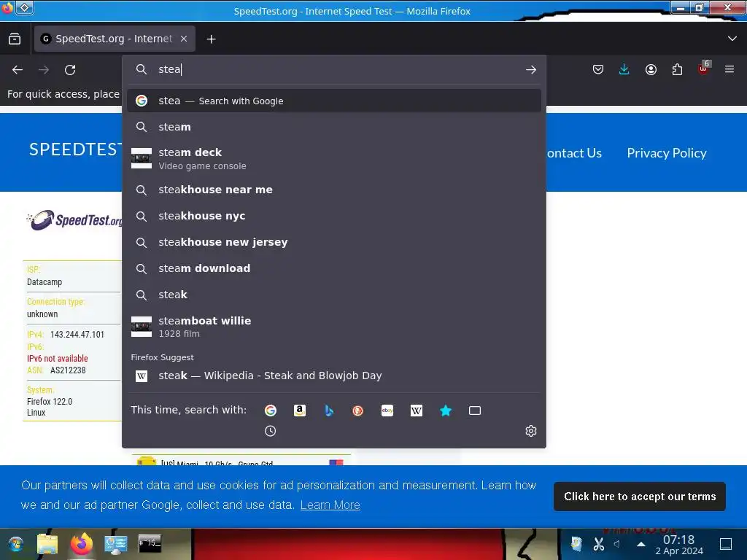Image resolution: width=747 pixels, height=560 pixels.
Task: Open the Privacy Policy link
Action: [x=667, y=153]
